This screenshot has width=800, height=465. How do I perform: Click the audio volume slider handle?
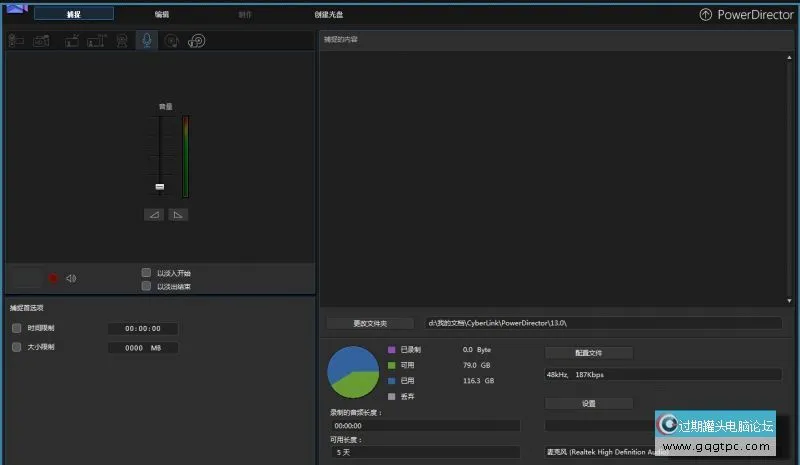[x=159, y=186]
